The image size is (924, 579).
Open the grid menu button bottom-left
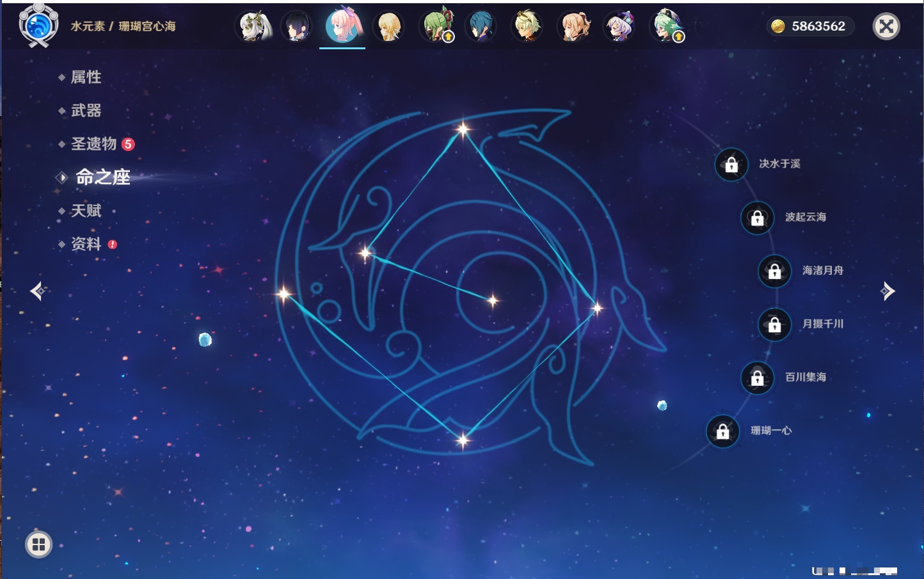38,544
